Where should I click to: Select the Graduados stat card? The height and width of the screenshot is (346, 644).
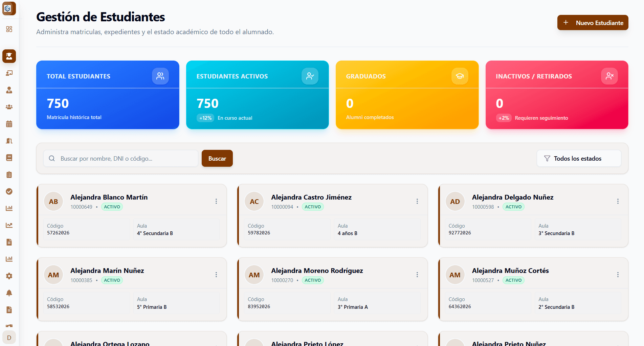click(x=407, y=95)
